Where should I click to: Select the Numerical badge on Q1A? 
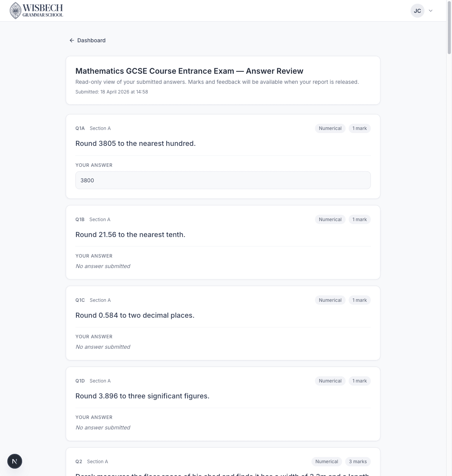[x=330, y=128]
